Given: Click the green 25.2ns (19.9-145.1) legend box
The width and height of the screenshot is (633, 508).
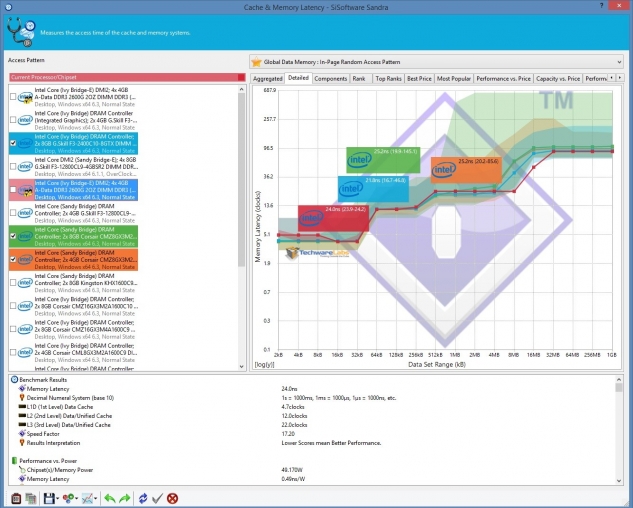Looking at the screenshot, I should tap(383, 160).
